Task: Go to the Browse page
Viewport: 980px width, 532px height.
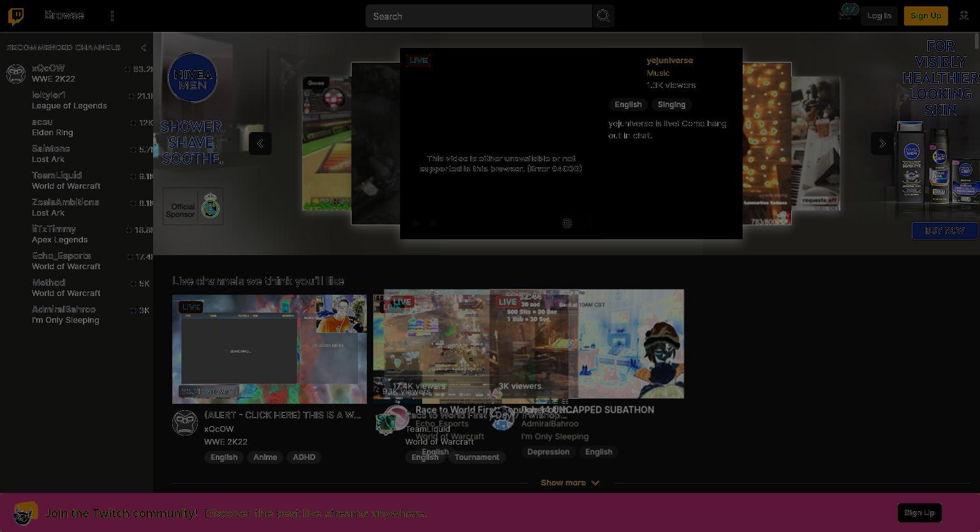Action: pyautogui.click(x=64, y=15)
